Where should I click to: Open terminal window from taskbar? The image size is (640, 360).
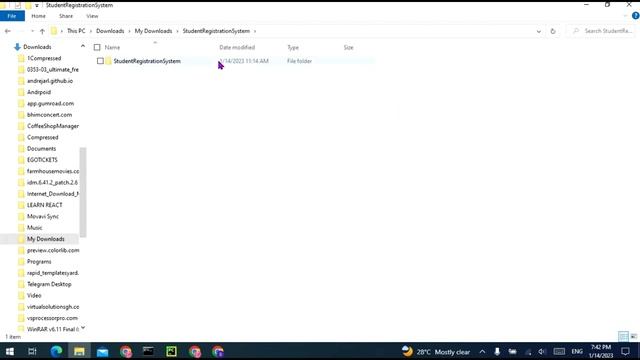click(148, 351)
